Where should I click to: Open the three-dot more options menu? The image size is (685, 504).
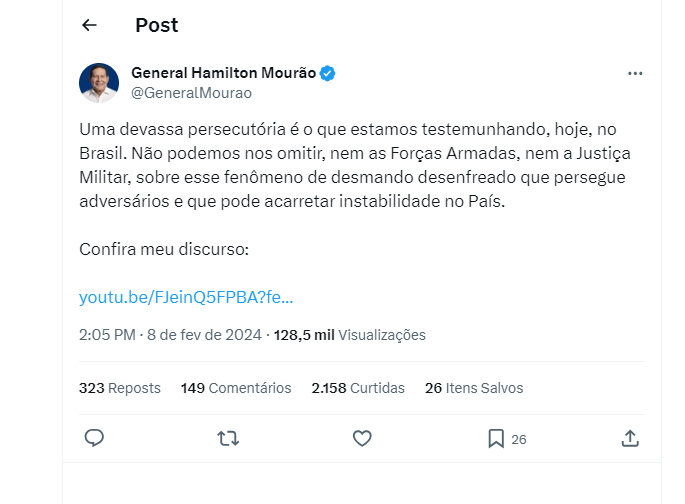pyautogui.click(x=635, y=74)
